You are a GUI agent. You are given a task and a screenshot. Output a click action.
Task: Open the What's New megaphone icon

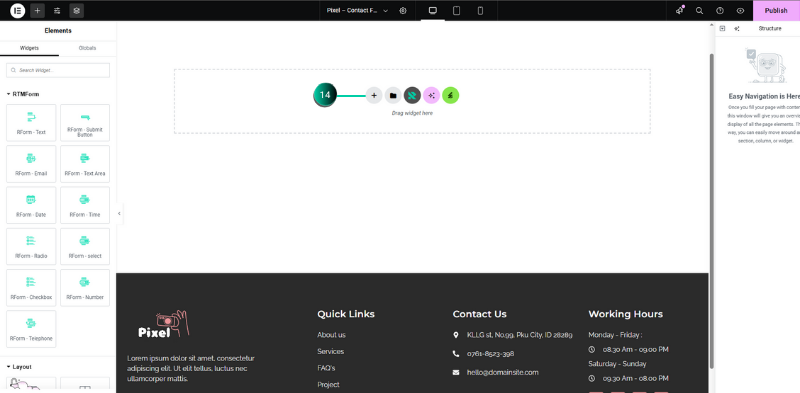(x=680, y=10)
